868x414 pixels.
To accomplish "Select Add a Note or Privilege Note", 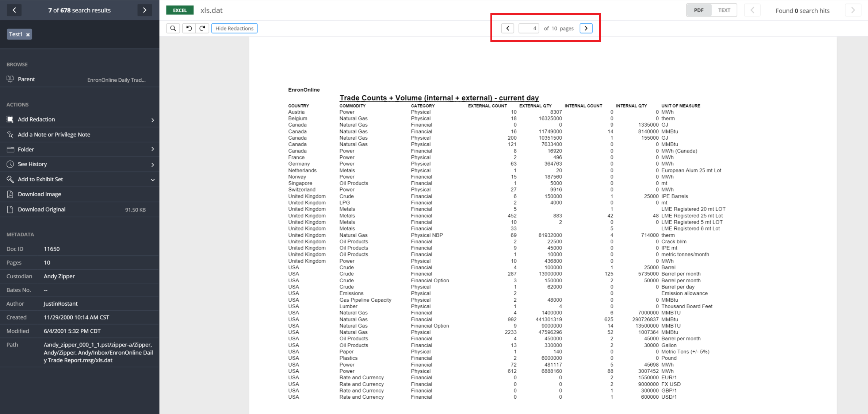I will 54,135.
